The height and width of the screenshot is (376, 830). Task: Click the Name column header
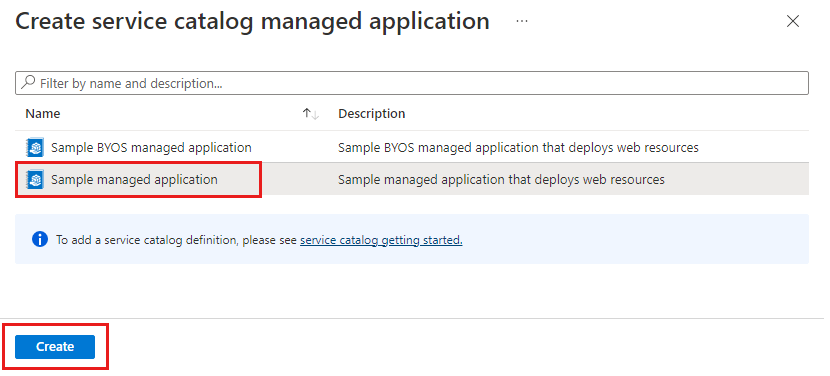[x=43, y=114]
